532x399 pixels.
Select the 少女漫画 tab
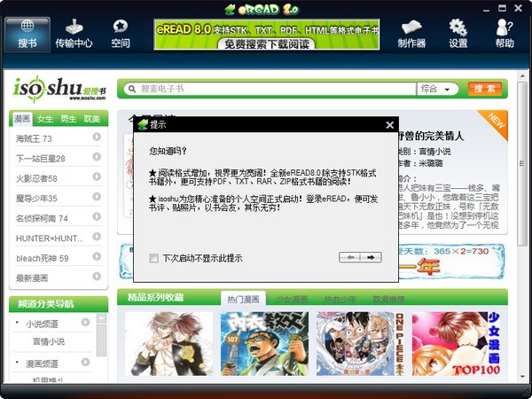tap(292, 299)
